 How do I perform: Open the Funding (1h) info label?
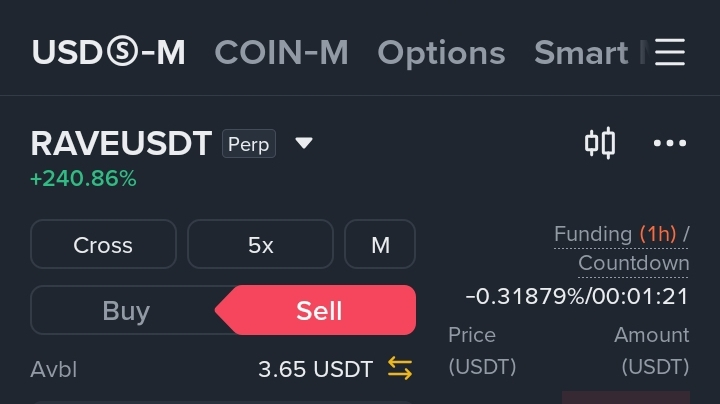coord(615,234)
